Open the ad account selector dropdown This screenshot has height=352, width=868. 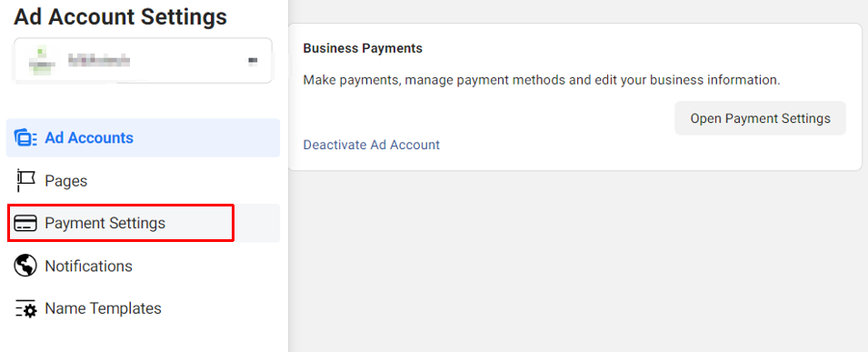[x=143, y=60]
